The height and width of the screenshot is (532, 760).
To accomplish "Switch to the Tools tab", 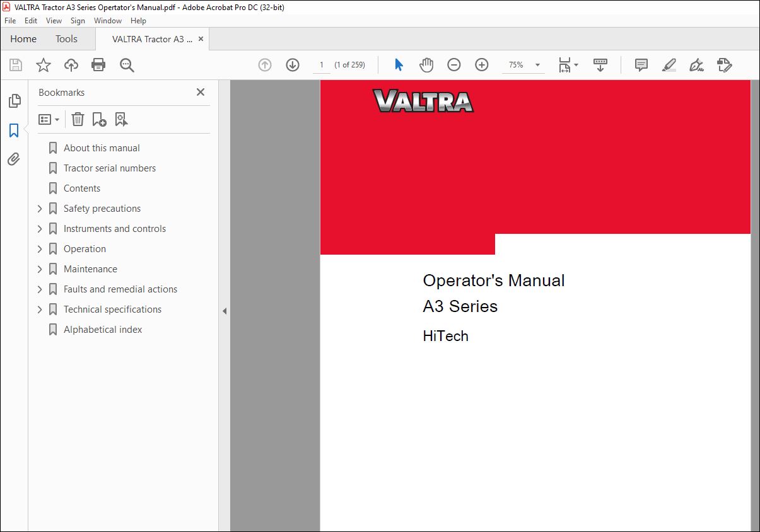I will [x=66, y=39].
